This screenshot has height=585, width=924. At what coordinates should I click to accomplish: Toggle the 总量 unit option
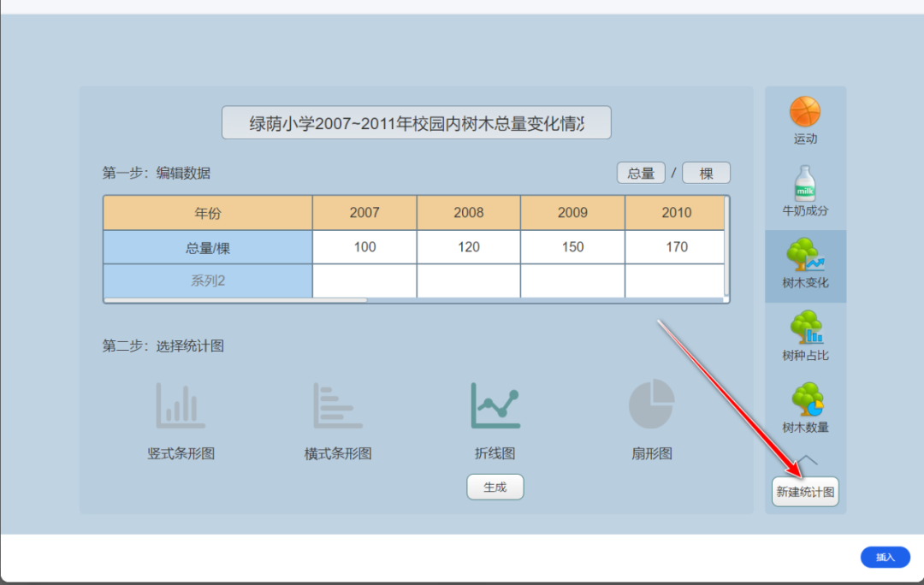click(x=640, y=173)
